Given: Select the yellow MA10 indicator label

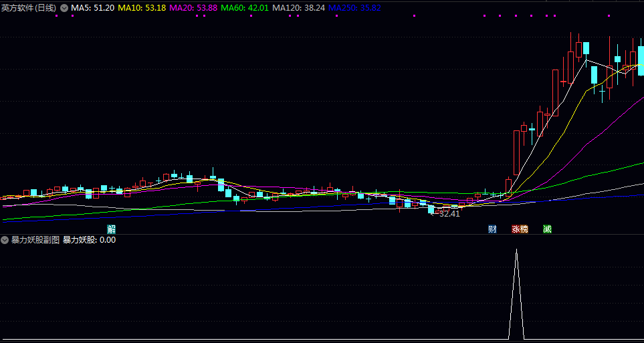Looking at the screenshot, I should point(142,8).
